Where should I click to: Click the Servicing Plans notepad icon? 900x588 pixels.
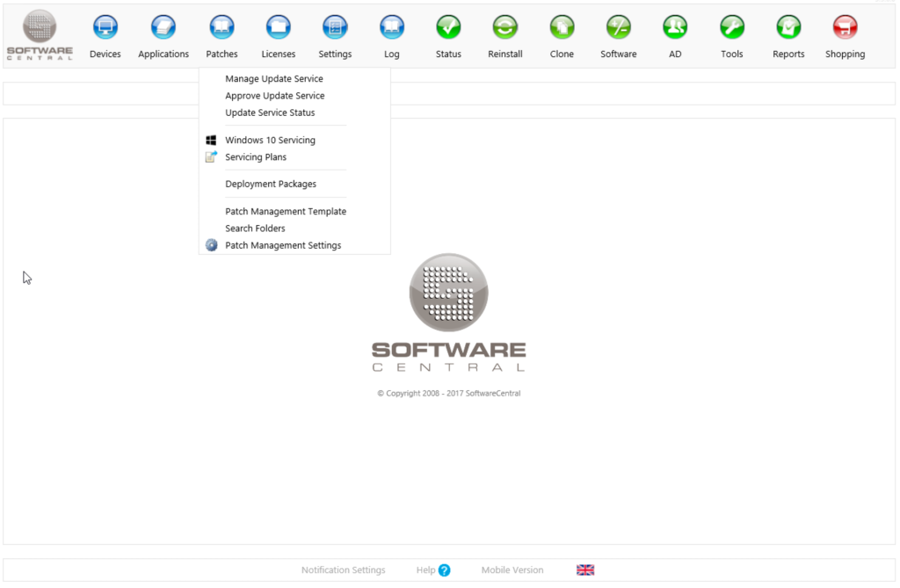(211, 156)
